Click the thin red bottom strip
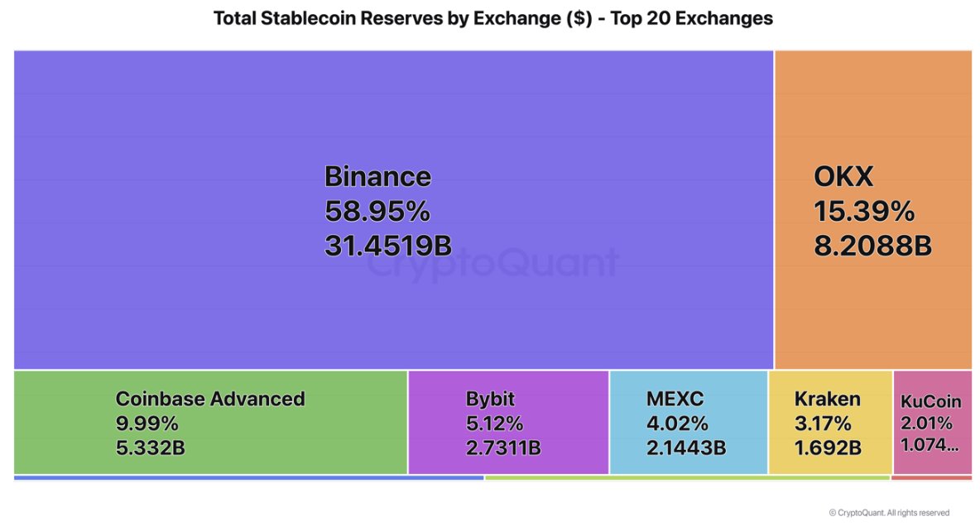980x526 pixels. (931, 477)
